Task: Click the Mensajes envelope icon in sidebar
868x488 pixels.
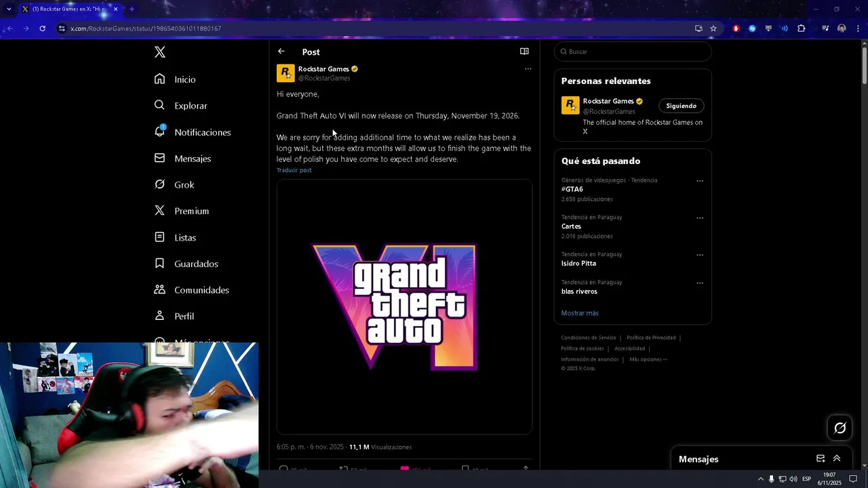Action: click(x=159, y=158)
